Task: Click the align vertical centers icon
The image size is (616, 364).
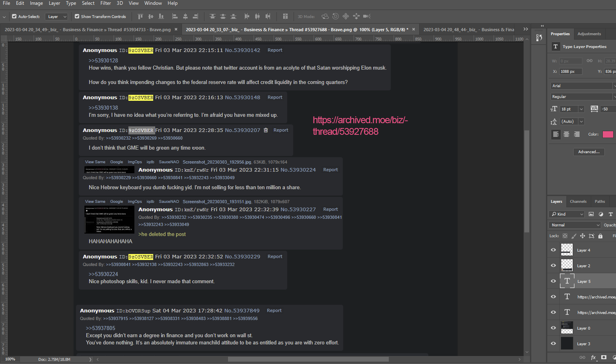Action: tap(150, 16)
